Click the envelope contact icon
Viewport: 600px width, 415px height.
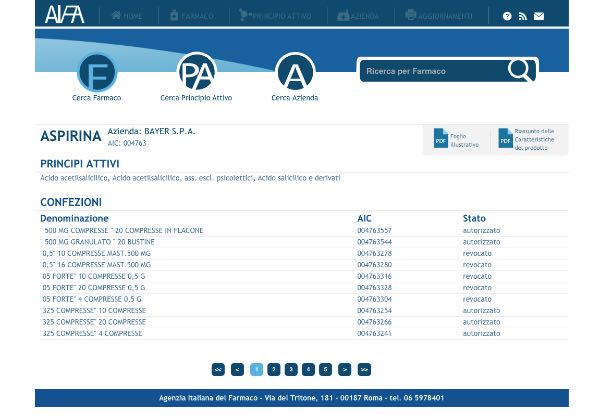pyautogui.click(x=539, y=17)
